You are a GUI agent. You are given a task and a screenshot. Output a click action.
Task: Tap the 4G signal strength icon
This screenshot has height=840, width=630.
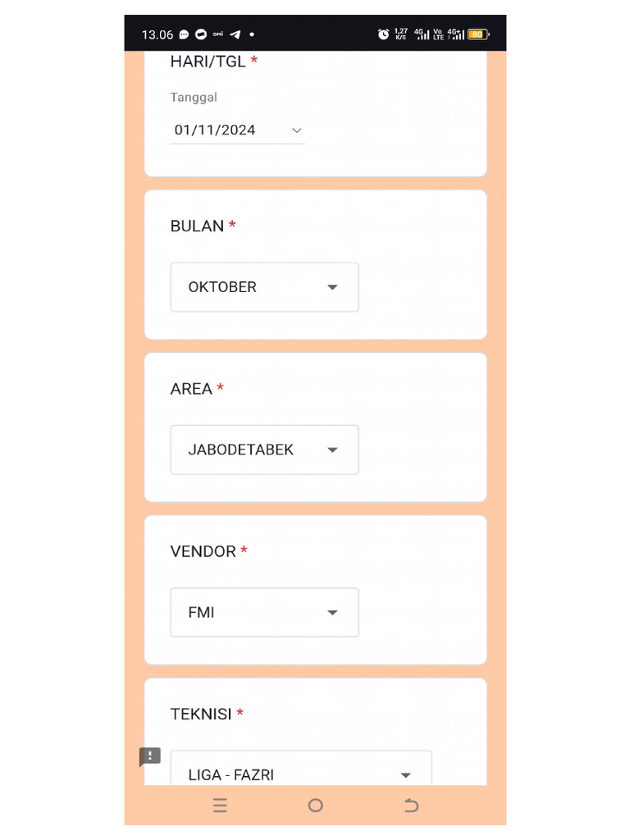point(422,34)
